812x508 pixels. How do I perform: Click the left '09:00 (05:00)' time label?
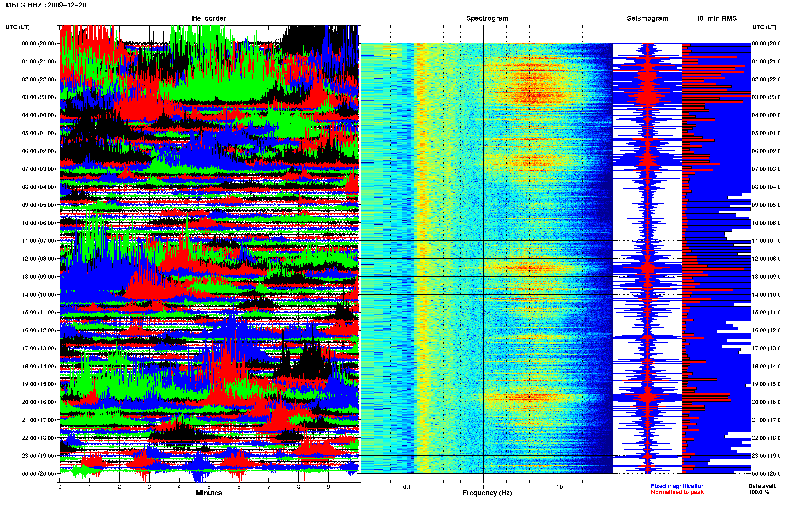[x=39, y=205]
